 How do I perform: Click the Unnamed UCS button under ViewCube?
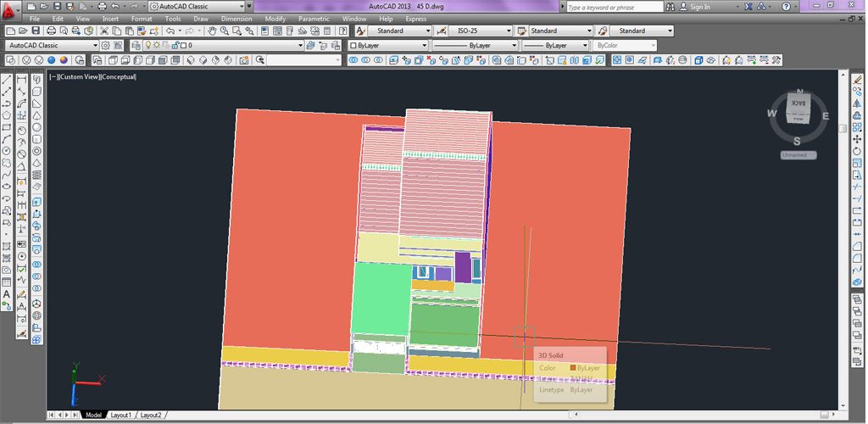pos(798,155)
